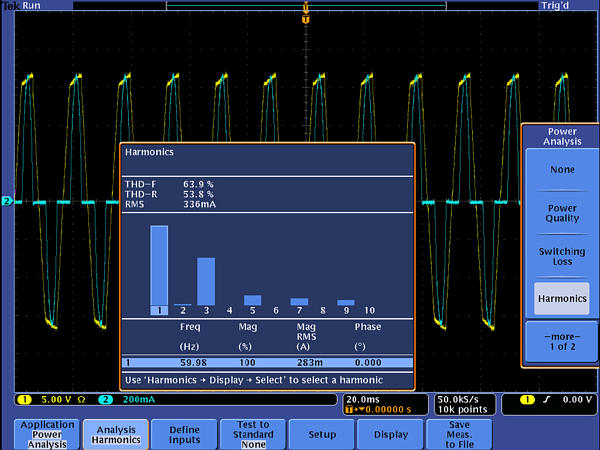
Task: Open more options, page 1 of 2
Action: pos(561,341)
